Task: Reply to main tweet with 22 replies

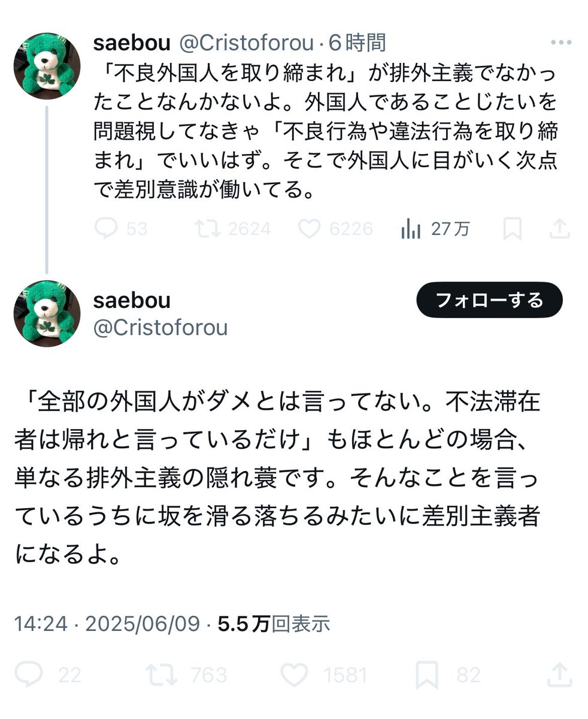Action: point(29,675)
